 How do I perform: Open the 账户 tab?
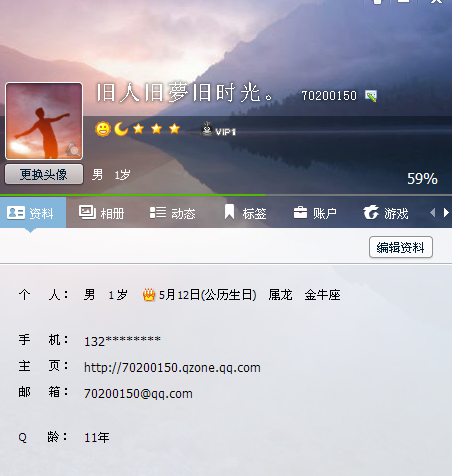[315, 213]
